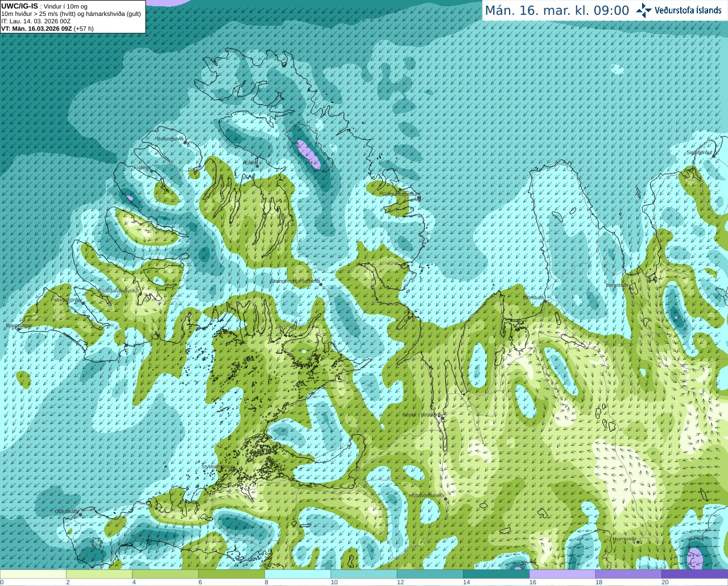728x586 pixels.
Task: Click the 16–18 m/s lavender legend swatch
Action: click(562, 574)
